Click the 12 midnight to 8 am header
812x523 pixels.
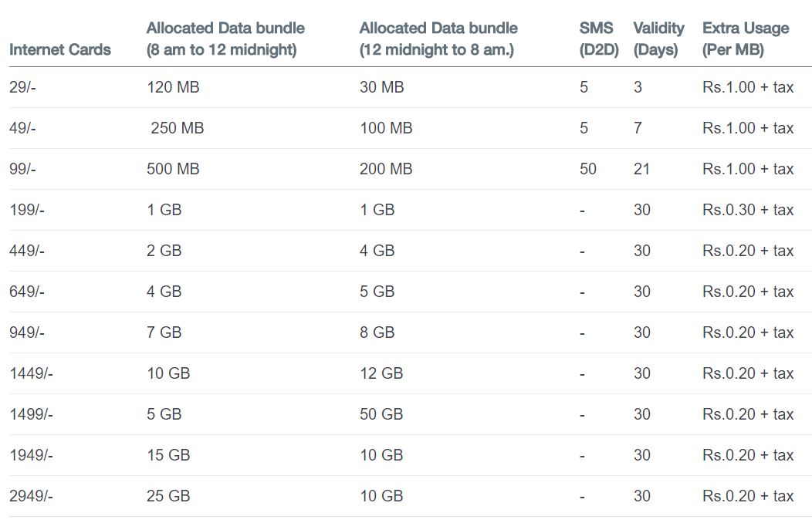coord(438,39)
